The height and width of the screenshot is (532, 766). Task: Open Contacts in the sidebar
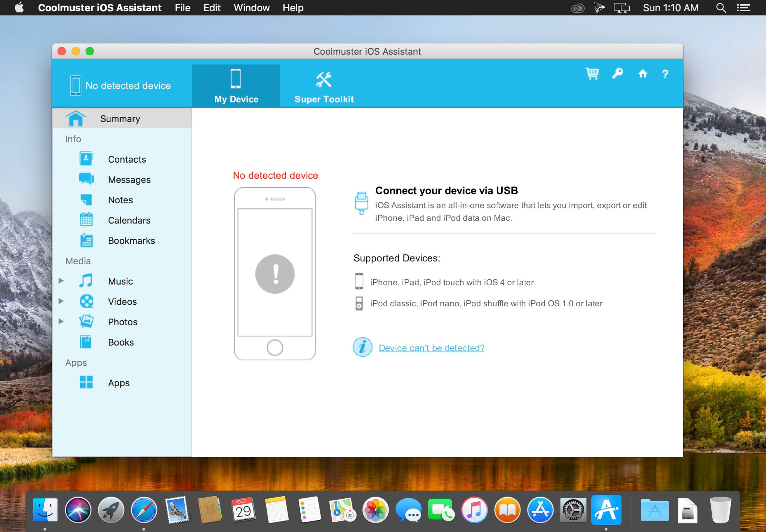122,159
